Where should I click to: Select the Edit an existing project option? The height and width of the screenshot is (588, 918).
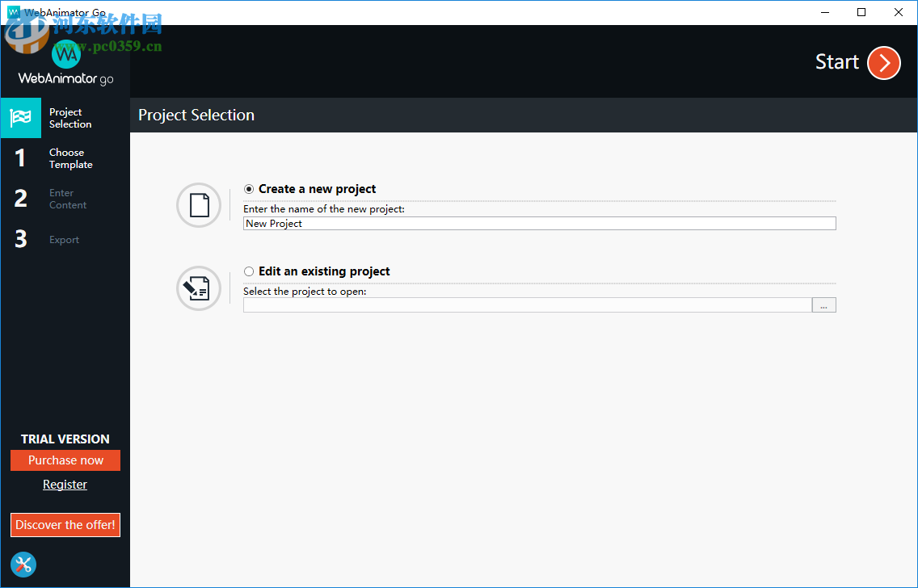click(x=249, y=271)
